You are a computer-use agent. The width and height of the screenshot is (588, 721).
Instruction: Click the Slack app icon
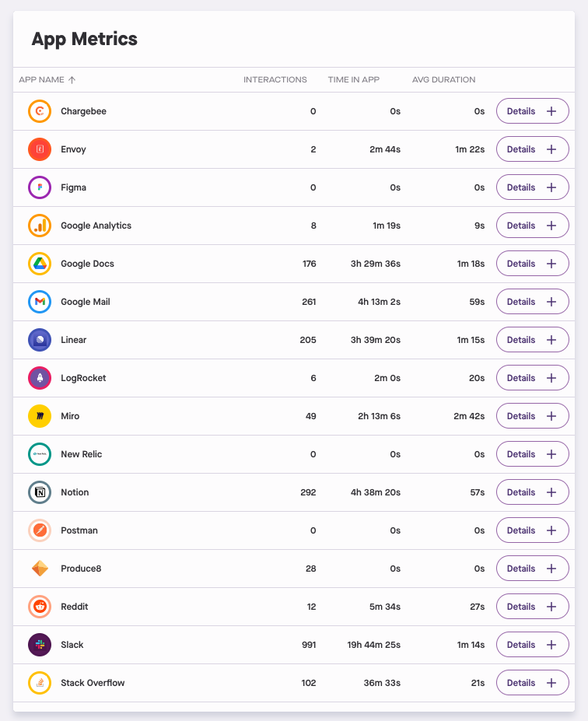[40, 645]
